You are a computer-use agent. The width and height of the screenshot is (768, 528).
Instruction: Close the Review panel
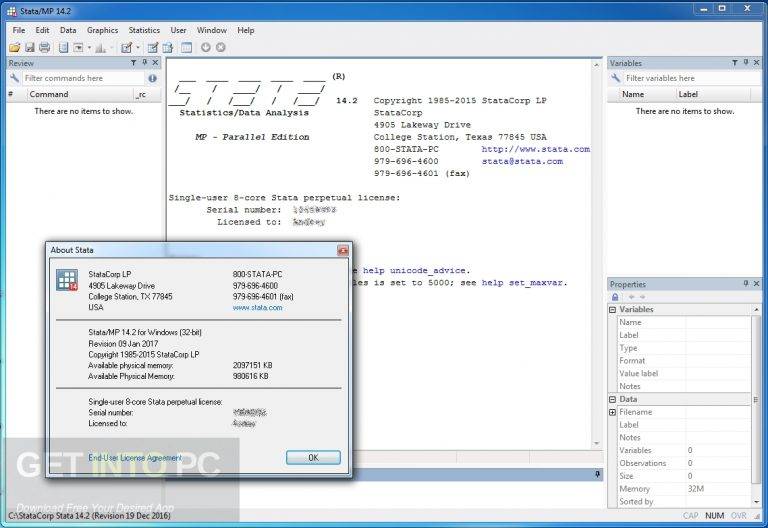coord(155,63)
